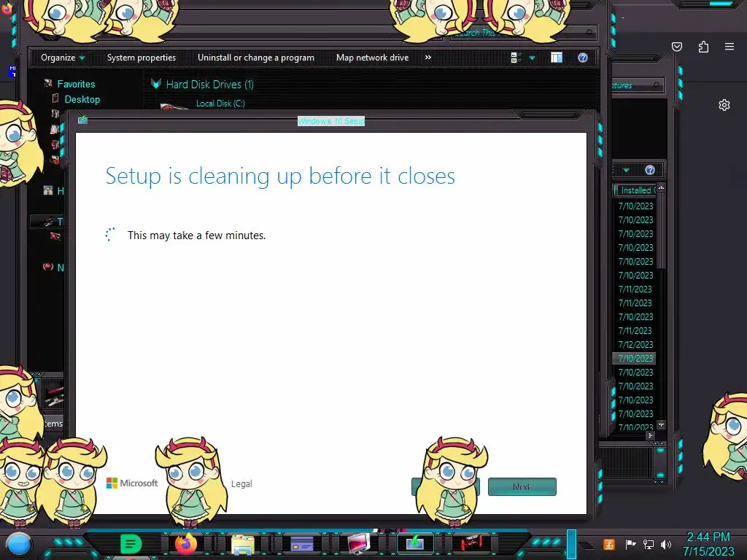The height and width of the screenshot is (560, 747).
Task: Click Firefox Save to Pocket icon
Action: (677, 47)
